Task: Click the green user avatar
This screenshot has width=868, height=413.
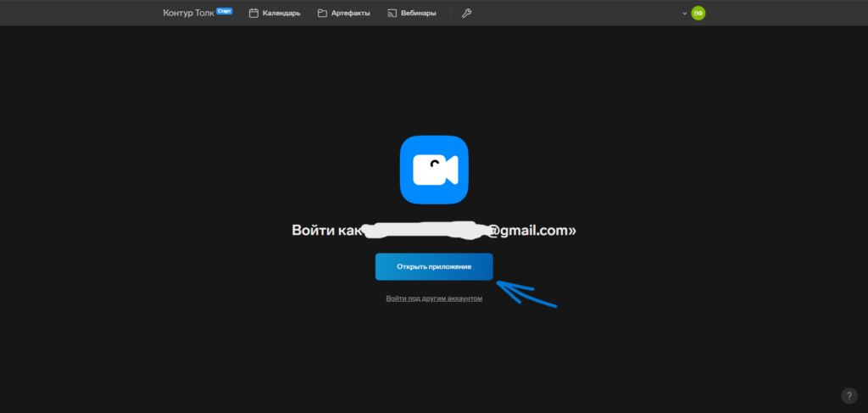Action: click(698, 14)
